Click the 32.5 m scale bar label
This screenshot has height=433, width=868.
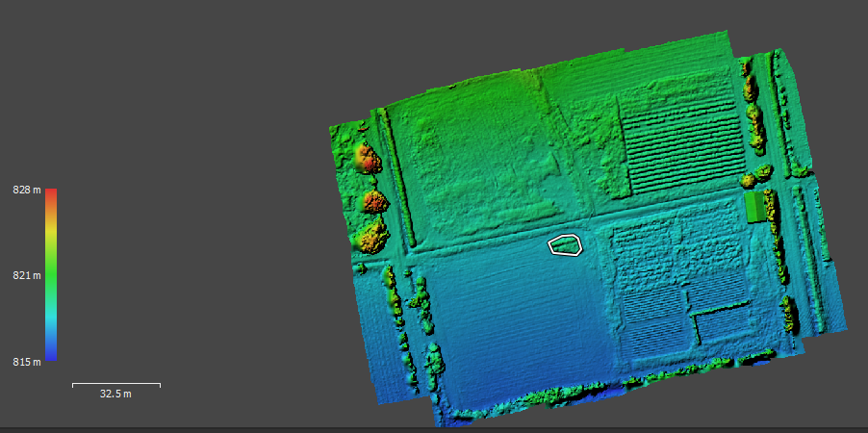click(x=115, y=395)
